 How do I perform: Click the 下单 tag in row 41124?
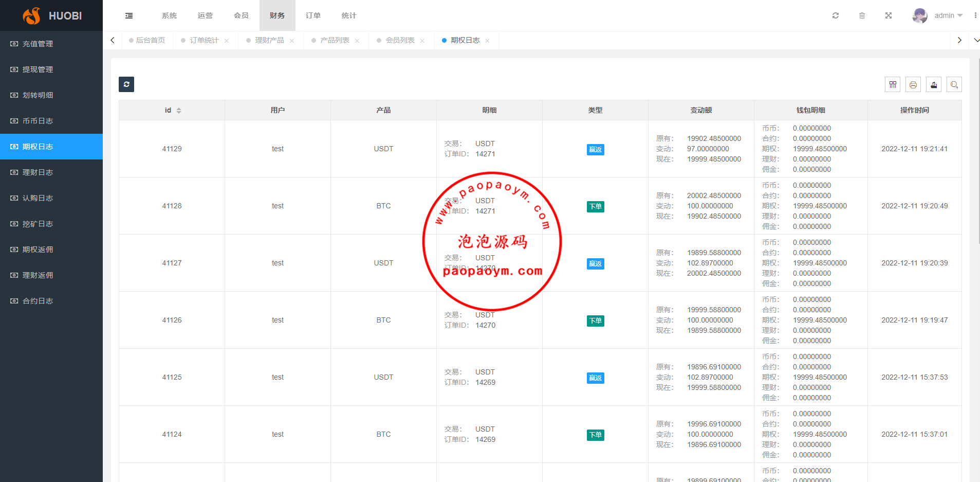(x=595, y=435)
